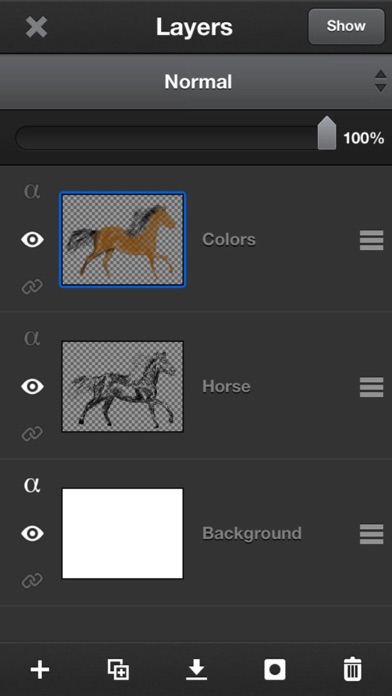This screenshot has width=392, height=696.
Task: Hide the Colors layer
Action: 32,240
